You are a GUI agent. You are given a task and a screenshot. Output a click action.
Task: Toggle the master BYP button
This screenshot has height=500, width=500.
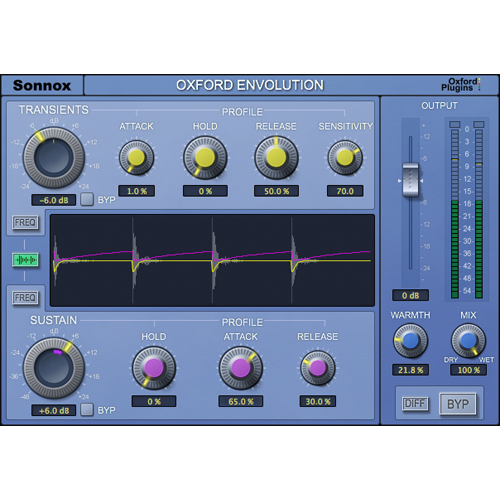(458, 404)
